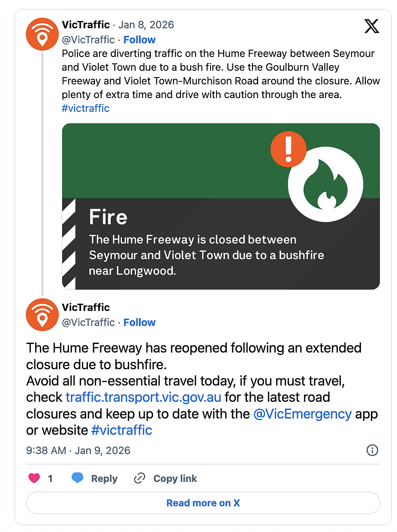
Task: Click the copy link chain icon
Action: 139,478
